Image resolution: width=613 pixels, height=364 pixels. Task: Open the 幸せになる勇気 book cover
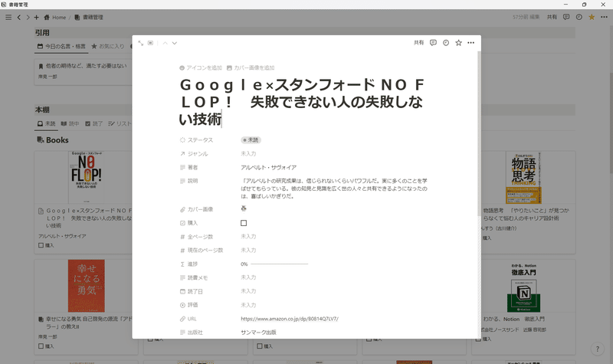(x=86, y=286)
